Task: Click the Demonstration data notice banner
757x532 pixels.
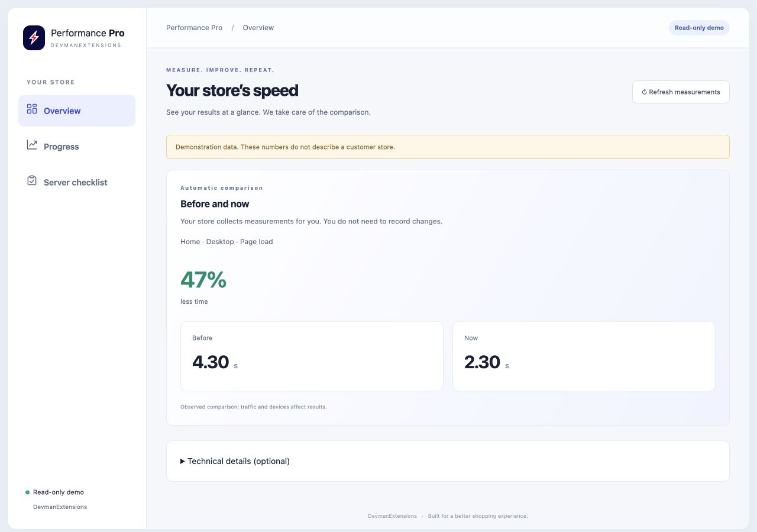Action: click(x=448, y=147)
